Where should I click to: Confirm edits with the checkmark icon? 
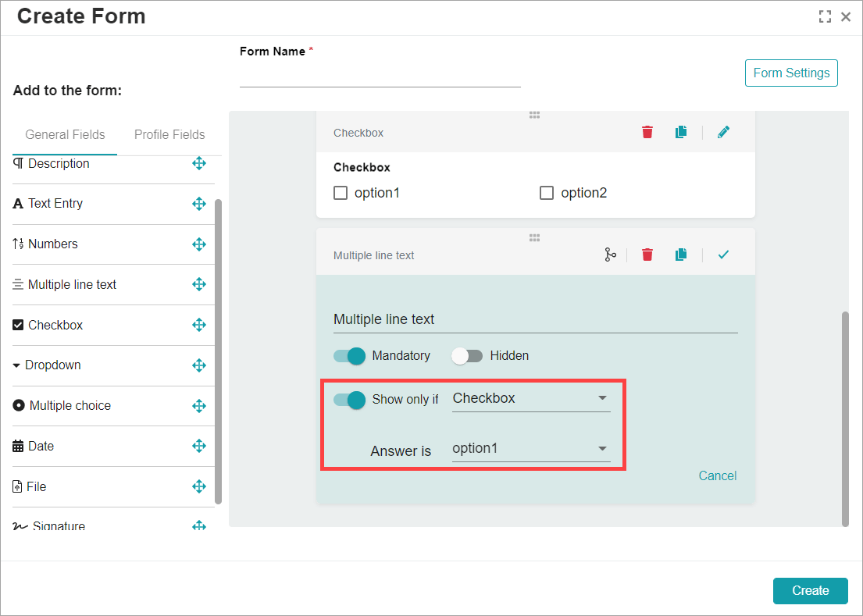coord(724,255)
